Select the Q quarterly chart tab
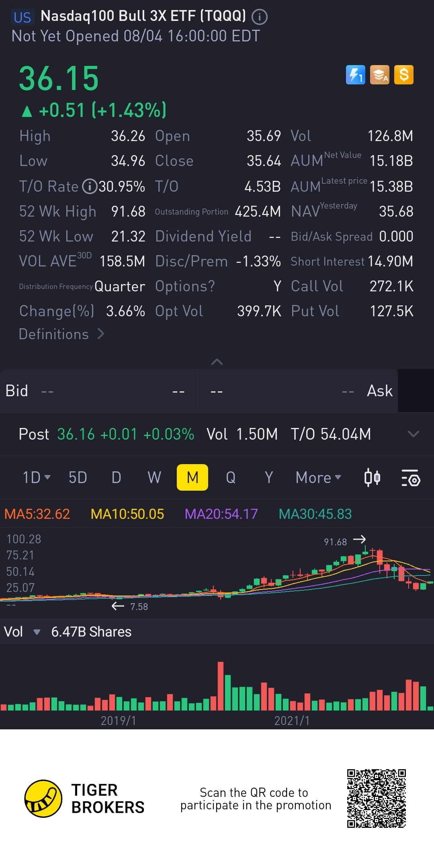Viewport: 434px width, 868px height. [x=231, y=477]
